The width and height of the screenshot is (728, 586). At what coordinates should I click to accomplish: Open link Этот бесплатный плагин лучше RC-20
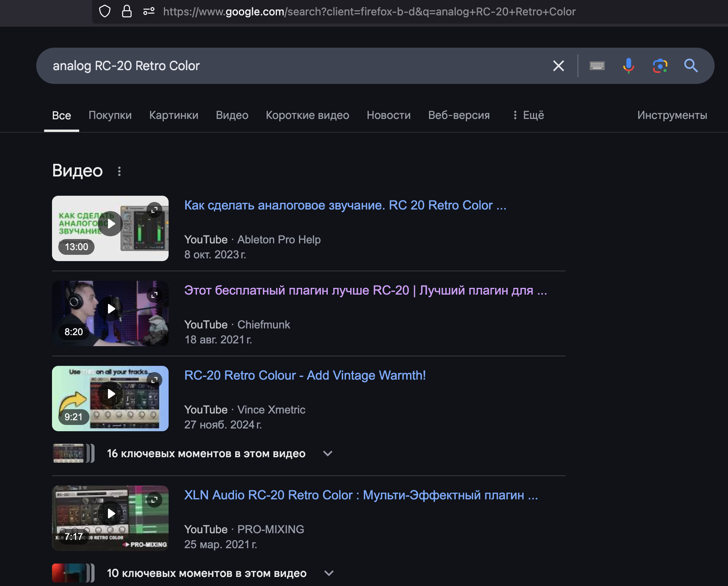coord(366,290)
